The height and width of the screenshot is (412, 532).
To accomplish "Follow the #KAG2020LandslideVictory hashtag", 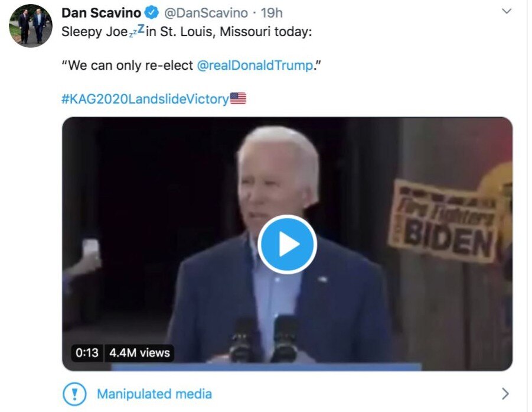I will click(145, 99).
